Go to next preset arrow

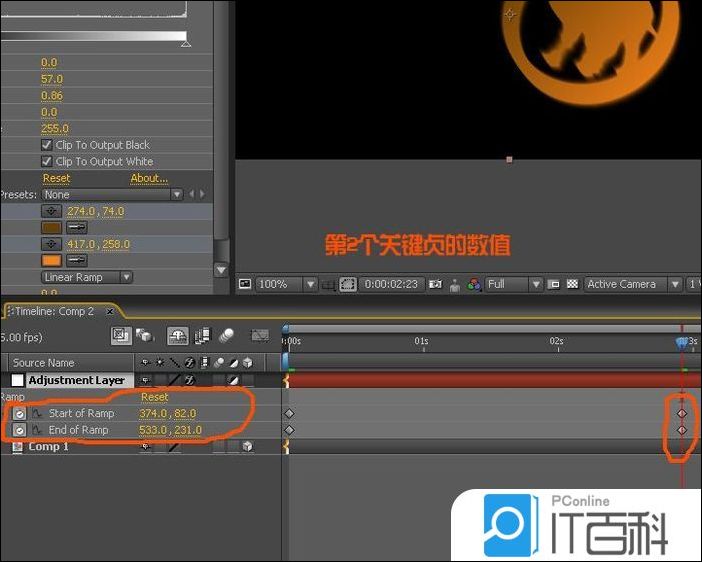(x=202, y=194)
